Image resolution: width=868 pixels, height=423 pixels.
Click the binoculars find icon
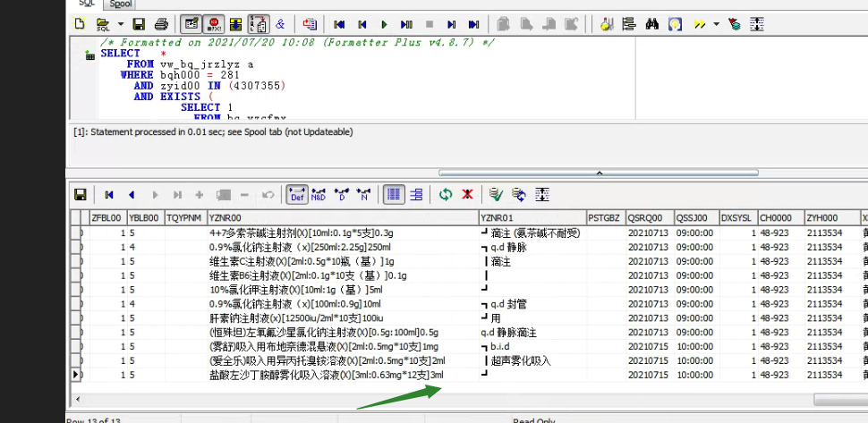tap(652, 24)
